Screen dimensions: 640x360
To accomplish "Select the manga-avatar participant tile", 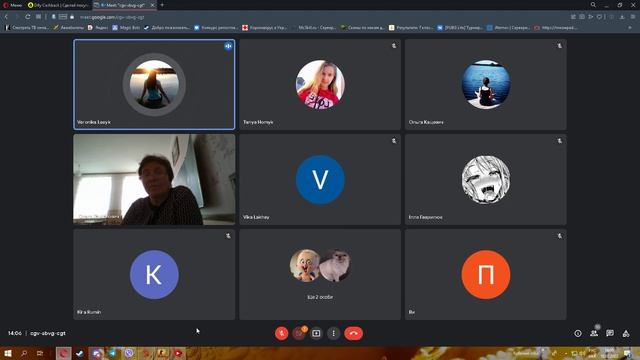I will [486, 180].
